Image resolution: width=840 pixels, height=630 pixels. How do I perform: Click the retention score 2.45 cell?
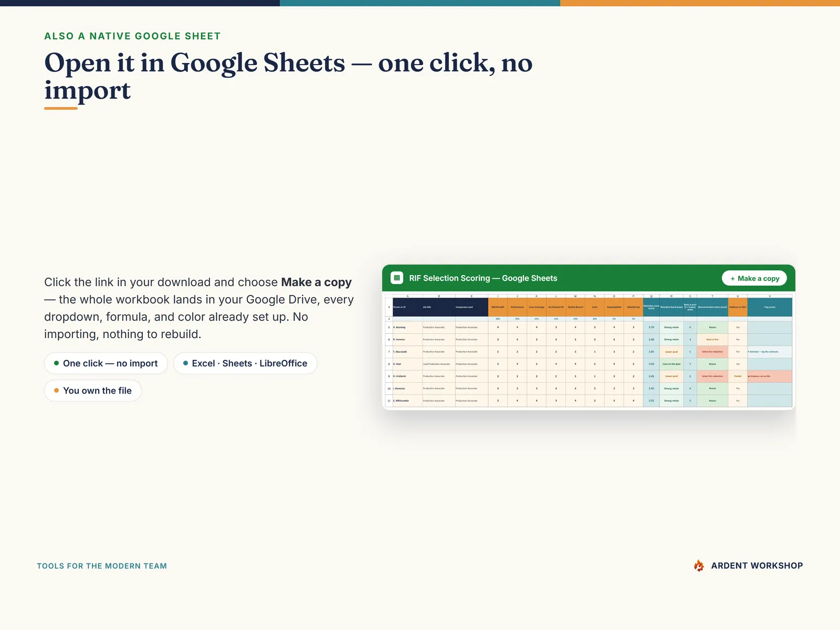click(652, 376)
